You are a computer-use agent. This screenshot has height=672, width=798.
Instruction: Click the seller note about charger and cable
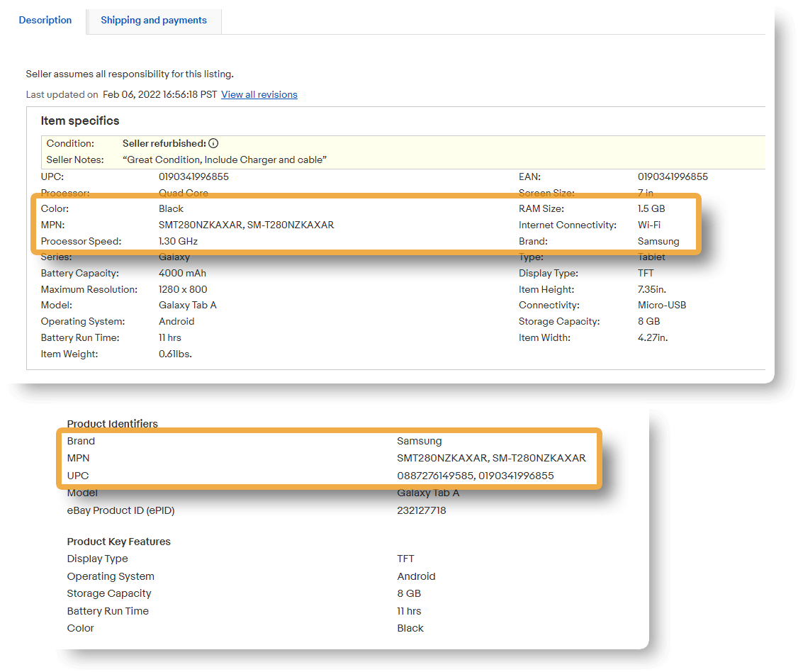[225, 160]
